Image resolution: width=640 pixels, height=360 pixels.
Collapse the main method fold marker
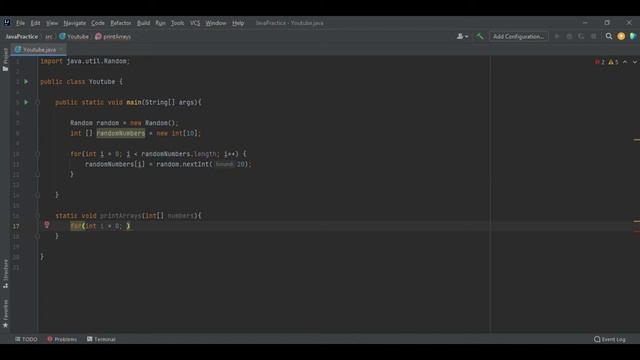pyautogui.click(x=37, y=102)
